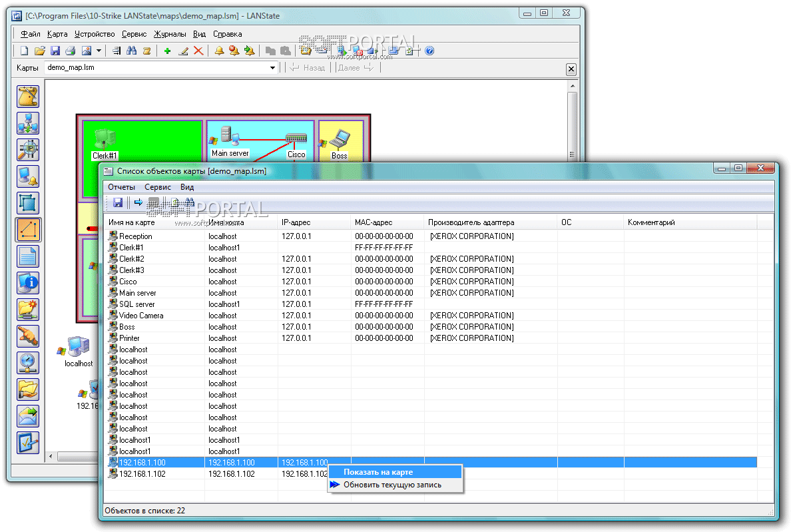Open dropdown arrow next to image toolbar icon
Image resolution: width=791 pixels, height=532 pixels.
tap(99, 51)
